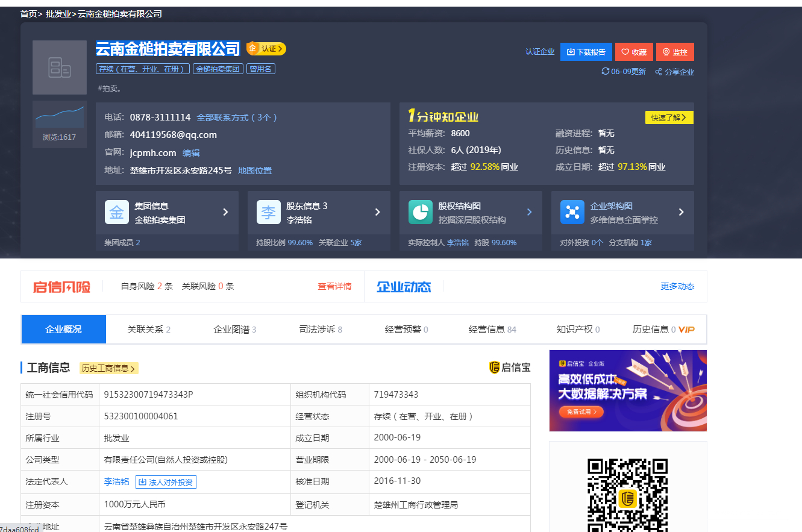Expand the 企业架构图 card arrow
The width and height of the screenshot is (802, 532).
coord(681,212)
